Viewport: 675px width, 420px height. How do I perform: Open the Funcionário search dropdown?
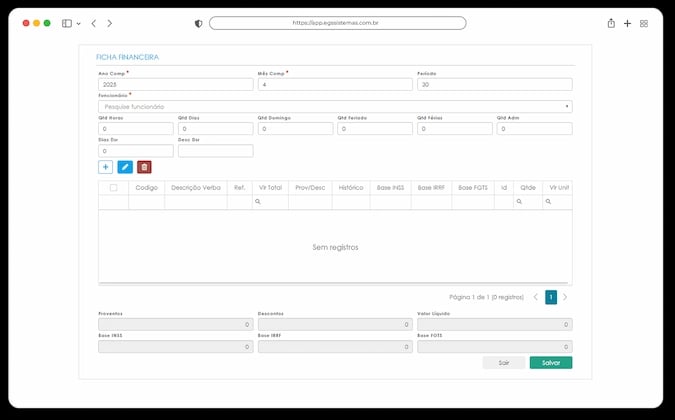[335, 106]
